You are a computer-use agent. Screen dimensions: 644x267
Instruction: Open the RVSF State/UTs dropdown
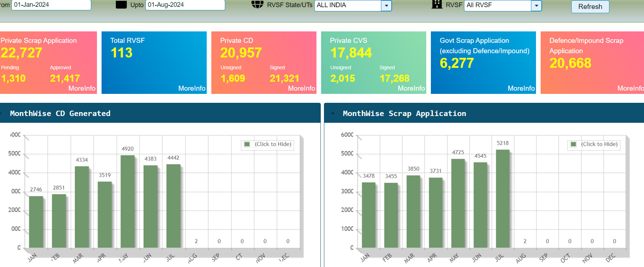pos(386,5)
